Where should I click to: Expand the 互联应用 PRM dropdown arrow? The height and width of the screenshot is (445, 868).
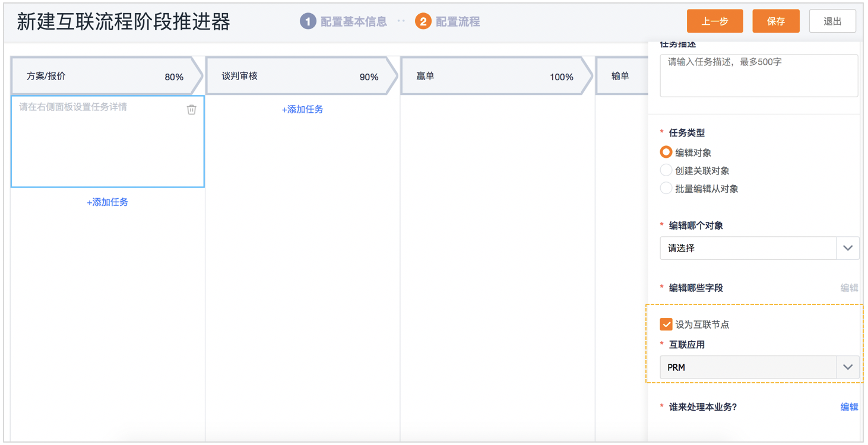pyautogui.click(x=848, y=367)
